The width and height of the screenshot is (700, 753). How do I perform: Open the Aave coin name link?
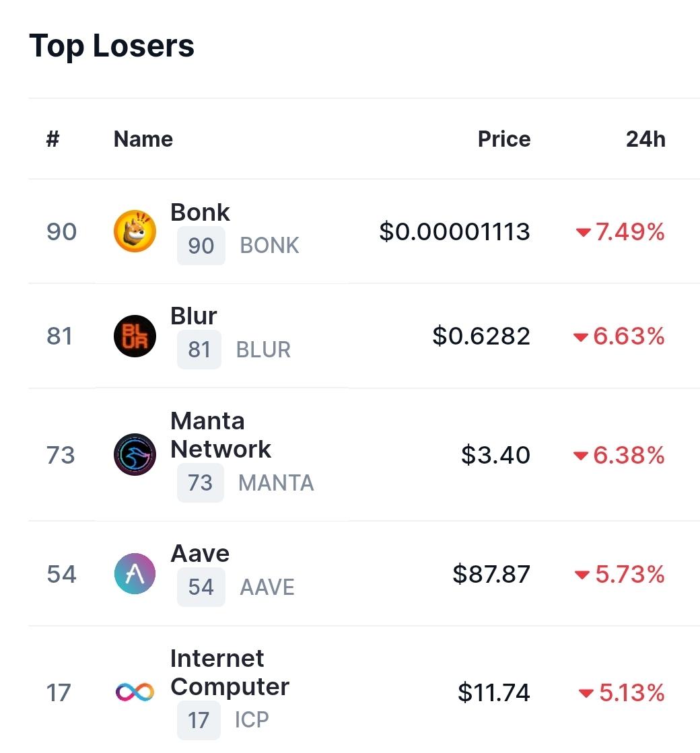200,553
